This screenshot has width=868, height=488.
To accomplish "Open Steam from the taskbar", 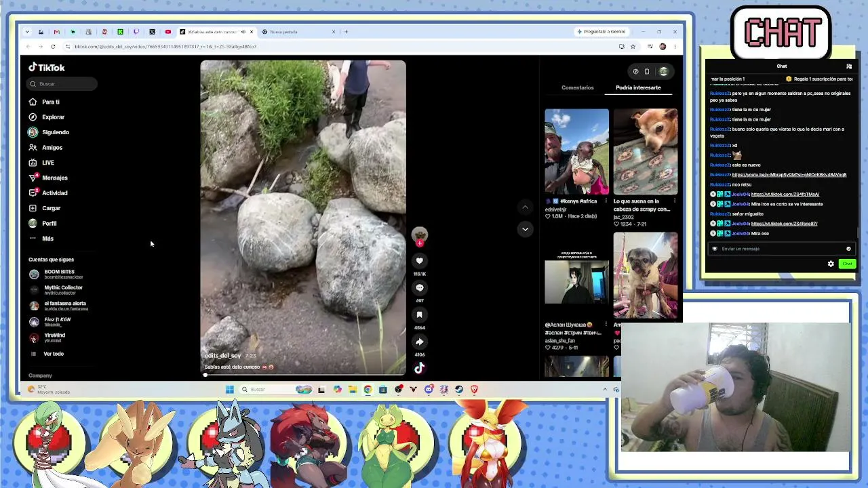I will (459, 389).
